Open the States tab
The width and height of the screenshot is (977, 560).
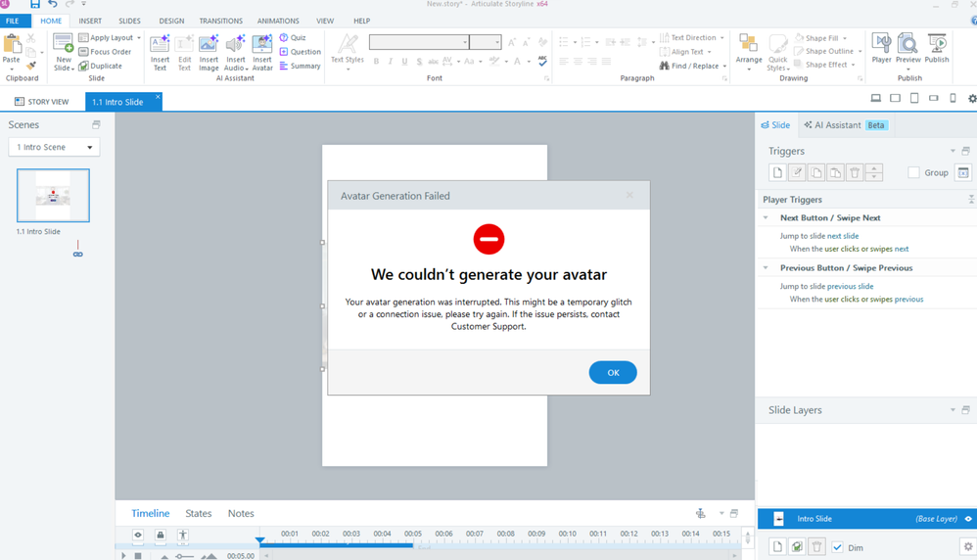(198, 513)
